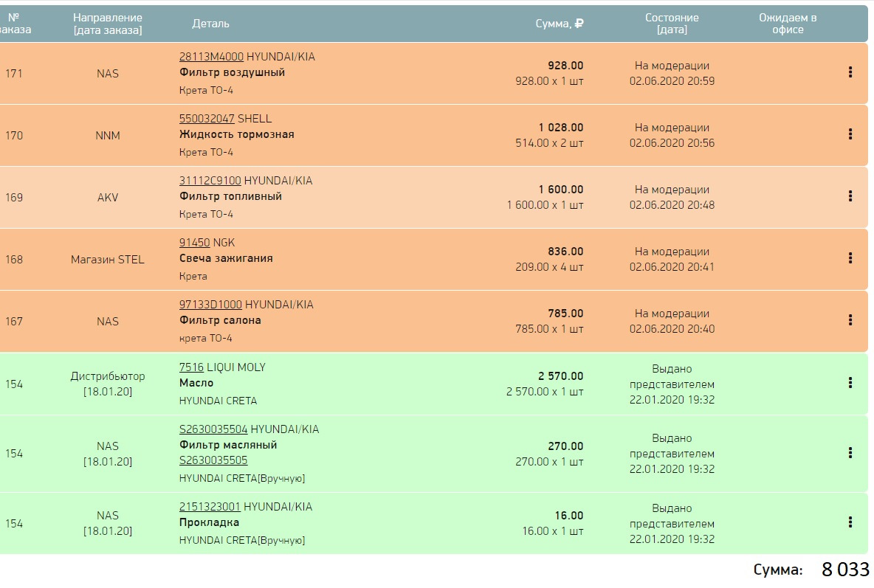Click part number link 28113M4000
This screenshot has width=874, height=588.
[211, 57]
